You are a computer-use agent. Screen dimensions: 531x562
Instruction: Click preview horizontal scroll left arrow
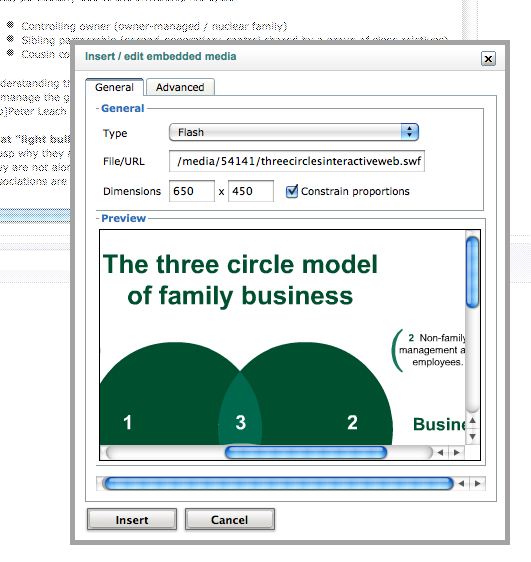pos(440,452)
